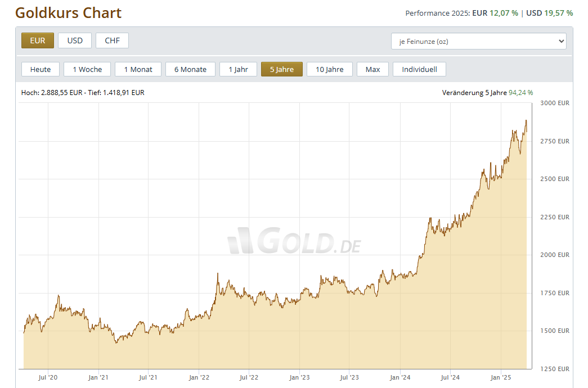
Task: Select the 5 Jahre range
Action: coord(282,69)
